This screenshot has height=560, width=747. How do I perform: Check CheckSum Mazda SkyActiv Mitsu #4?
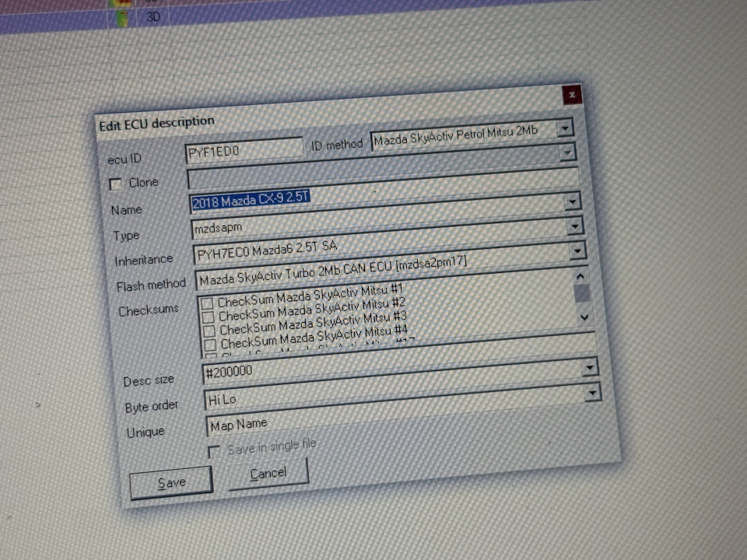click(209, 344)
